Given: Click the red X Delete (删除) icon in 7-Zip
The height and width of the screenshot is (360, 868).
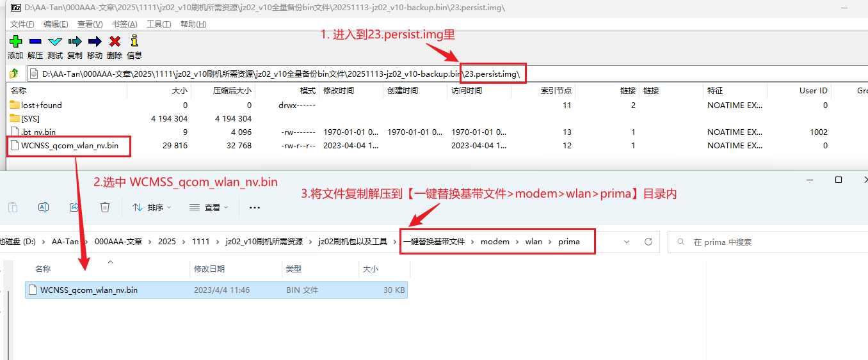Looking at the screenshot, I should [115, 42].
